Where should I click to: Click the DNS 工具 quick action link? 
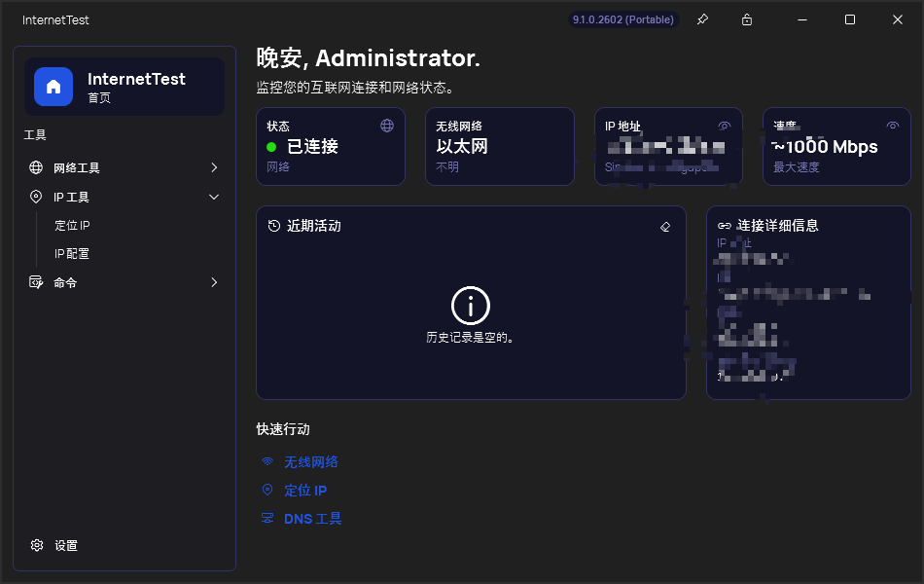click(313, 518)
